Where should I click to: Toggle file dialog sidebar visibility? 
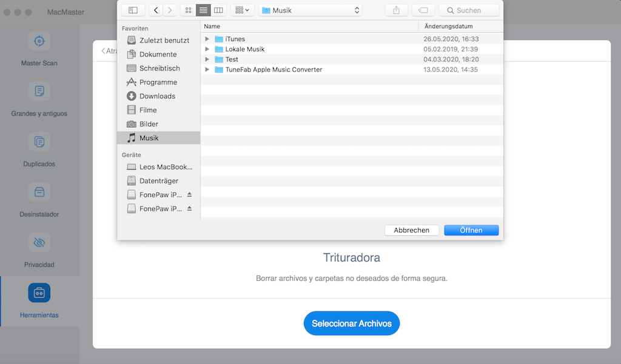[133, 10]
